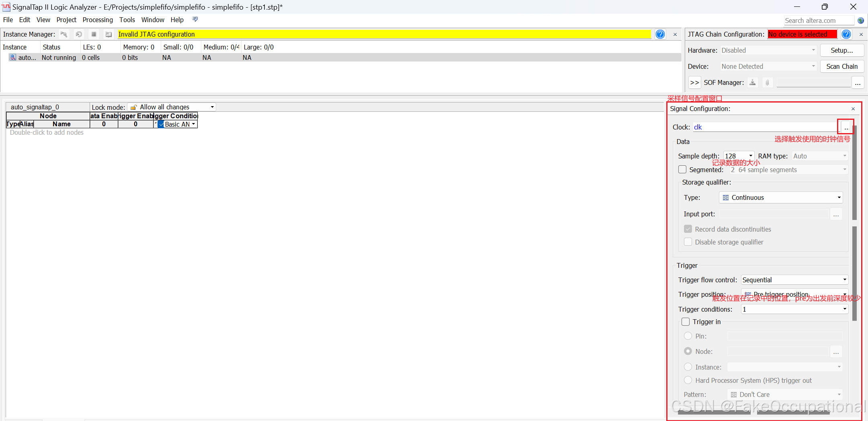Click the feedback speech bubble icon after Help
The height and width of the screenshot is (421, 868).
click(x=195, y=19)
